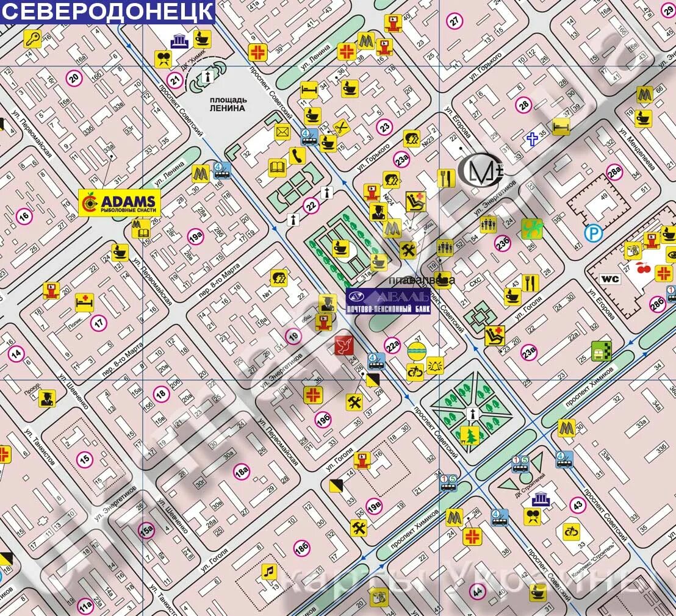Click the Christmas tree park icon
This screenshot has width=676, height=616.
pos(470,435)
